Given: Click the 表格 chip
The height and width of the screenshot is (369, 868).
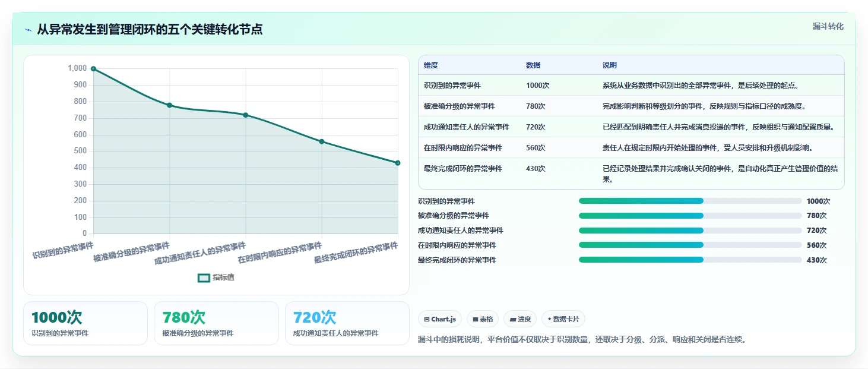Looking at the screenshot, I should click(483, 319).
